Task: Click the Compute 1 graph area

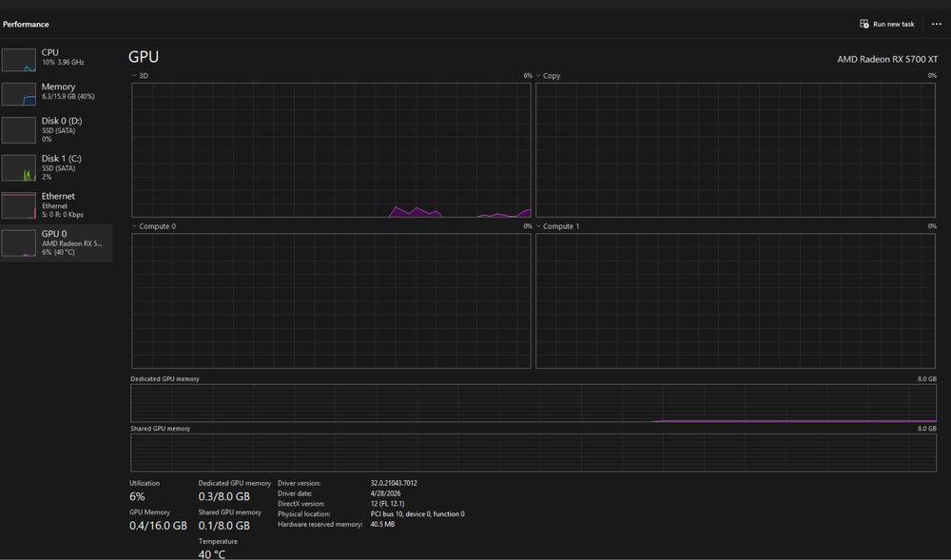Action: pyautogui.click(x=735, y=300)
